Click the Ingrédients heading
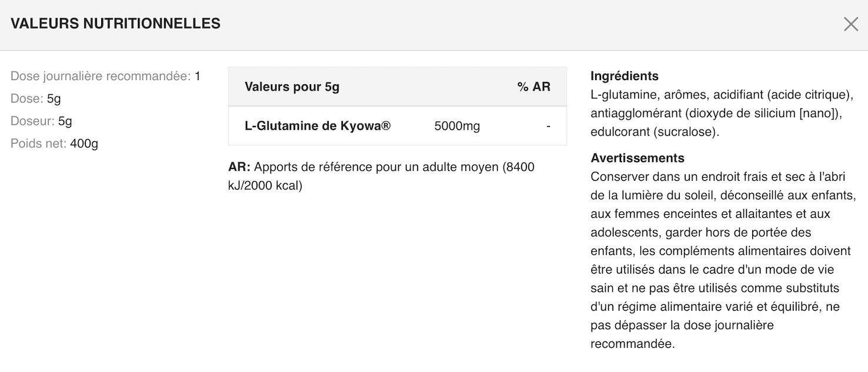The height and width of the screenshot is (372, 868). 625,76
